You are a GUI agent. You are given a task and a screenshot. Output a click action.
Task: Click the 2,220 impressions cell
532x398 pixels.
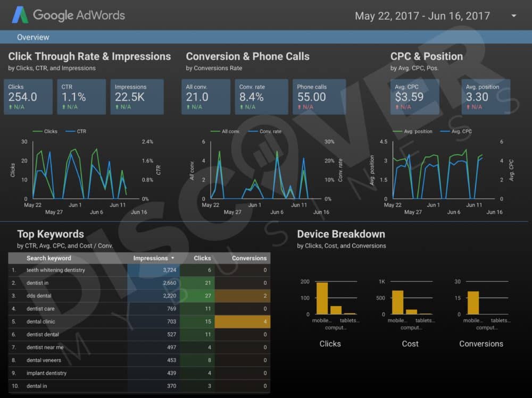[x=154, y=296]
